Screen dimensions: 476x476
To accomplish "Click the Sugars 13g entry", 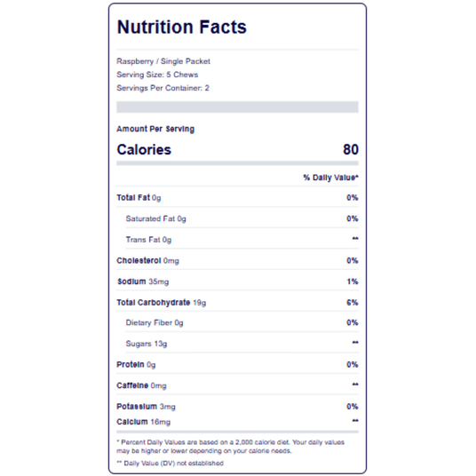I will tap(147, 344).
